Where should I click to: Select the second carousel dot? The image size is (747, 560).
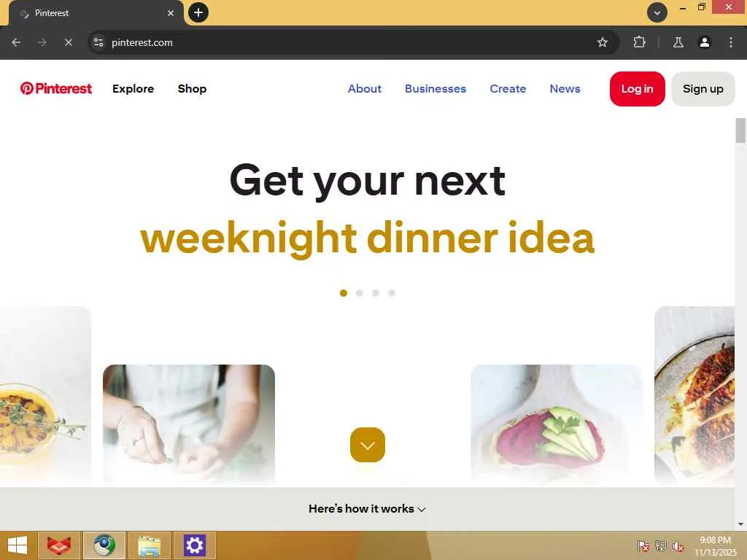pyautogui.click(x=360, y=293)
